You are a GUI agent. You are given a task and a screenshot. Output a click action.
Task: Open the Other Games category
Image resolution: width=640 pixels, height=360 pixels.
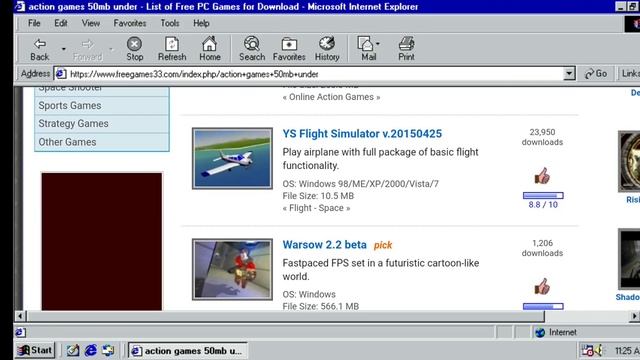point(102,142)
